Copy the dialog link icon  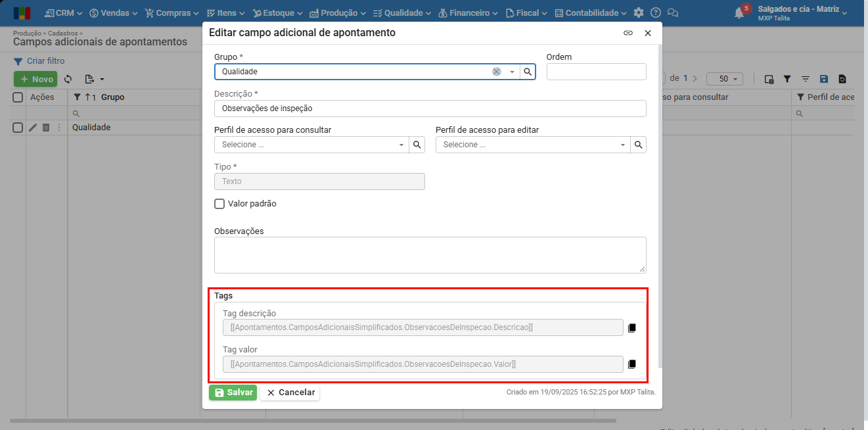click(x=628, y=33)
